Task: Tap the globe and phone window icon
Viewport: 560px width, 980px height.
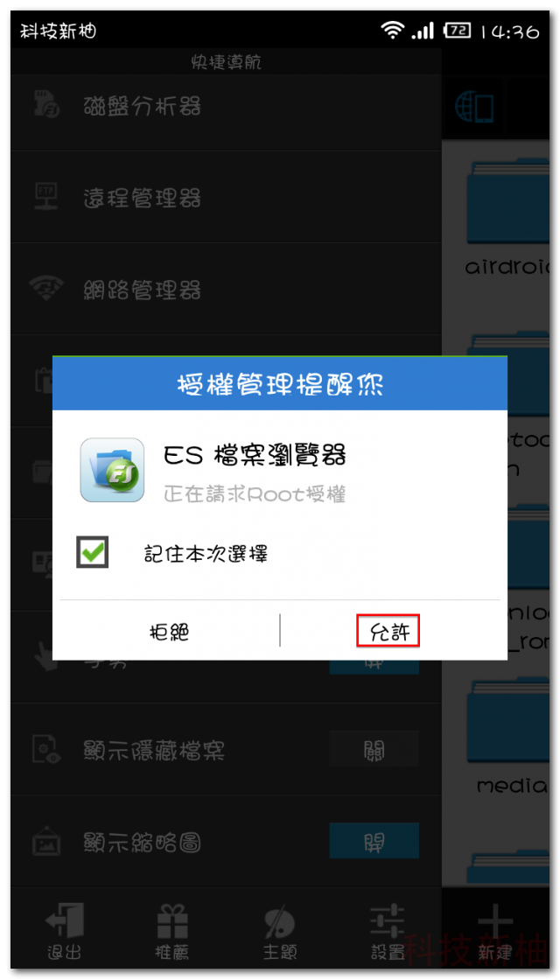Action: (474, 108)
